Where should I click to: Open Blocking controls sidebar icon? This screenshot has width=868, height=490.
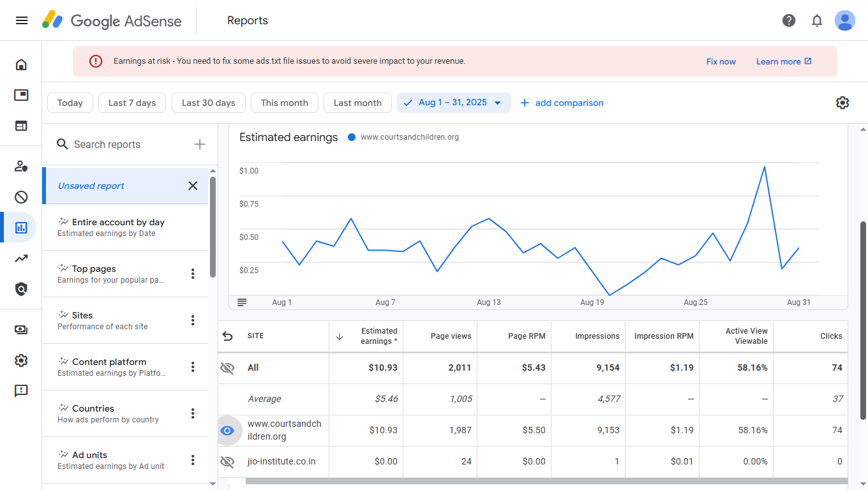click(x=21, y=197)
